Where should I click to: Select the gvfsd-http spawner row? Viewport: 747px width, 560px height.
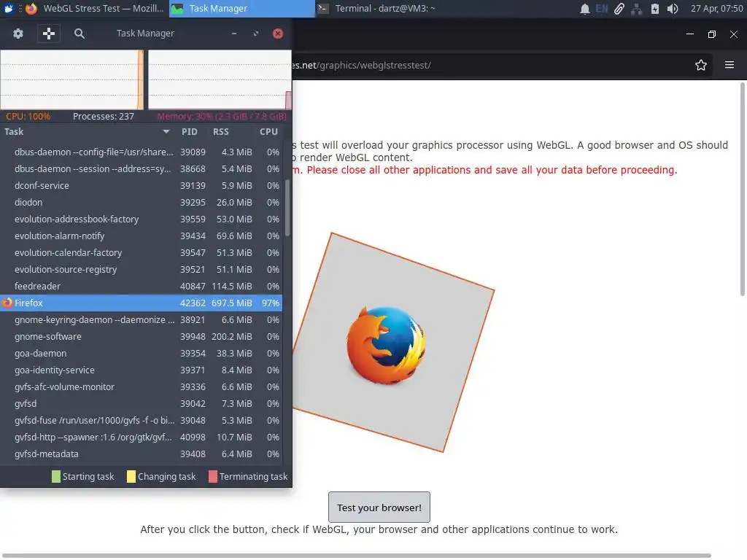pyautogui.click(x=141, y=437)
